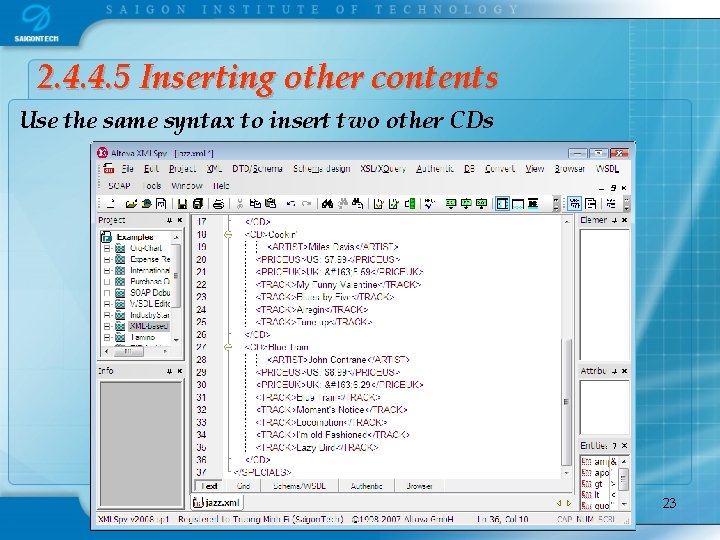
Task: Click the Find binoculars icon
Action: (x=327, y=203)
